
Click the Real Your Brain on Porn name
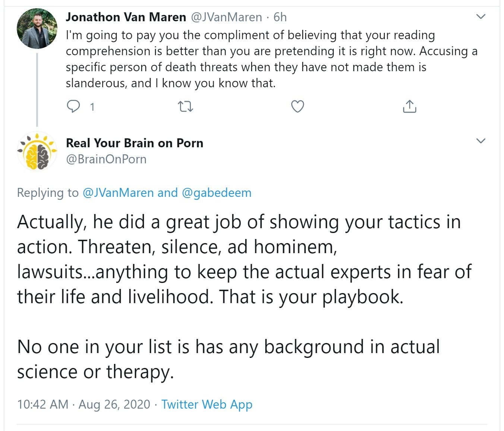(135, 143)
